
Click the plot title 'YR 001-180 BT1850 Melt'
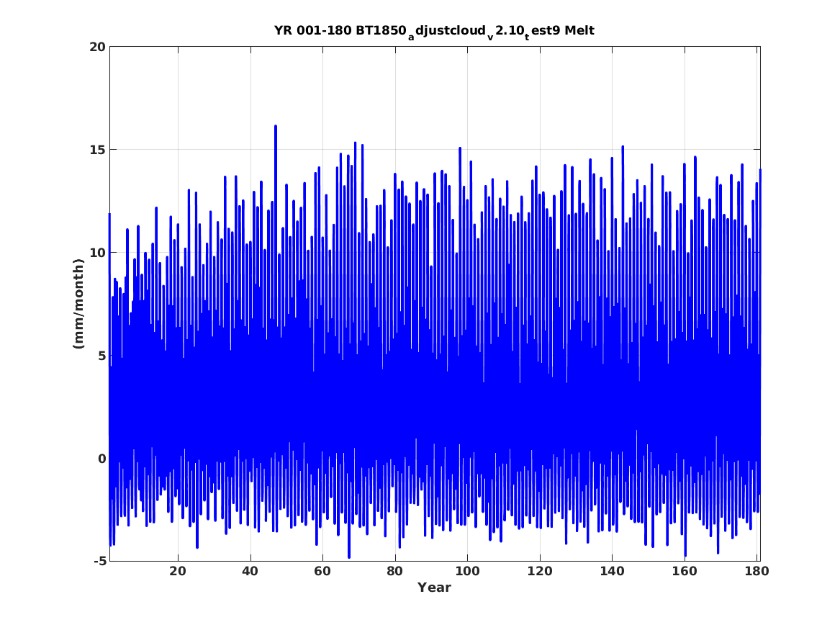(434, 31)
